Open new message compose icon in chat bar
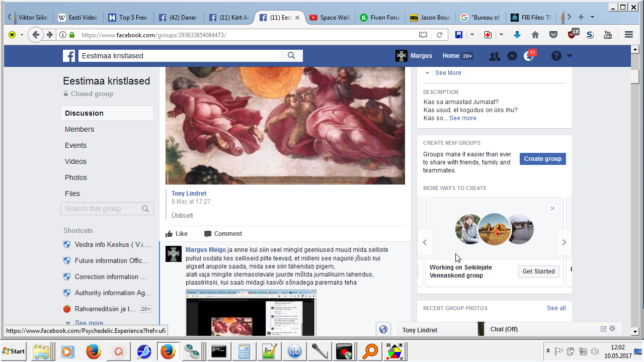 coord(604,329)
